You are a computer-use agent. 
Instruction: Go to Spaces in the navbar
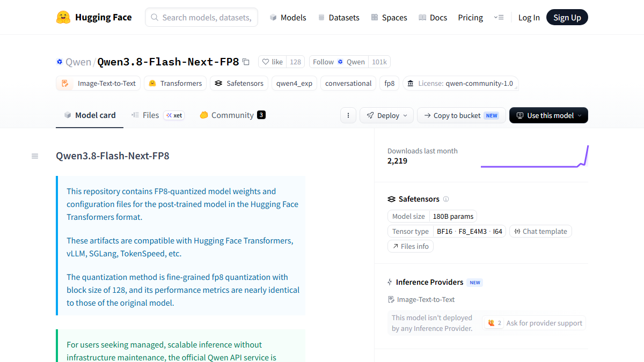pos(389,17)
